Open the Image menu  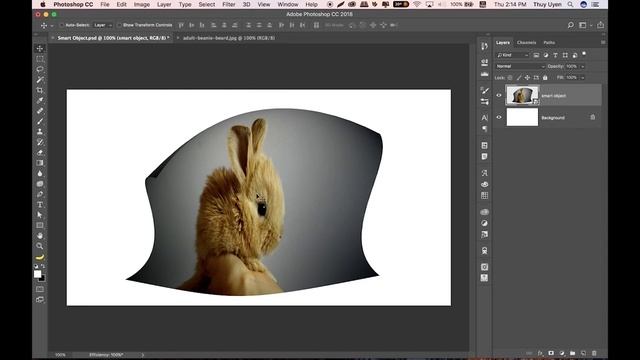[142, 4]
